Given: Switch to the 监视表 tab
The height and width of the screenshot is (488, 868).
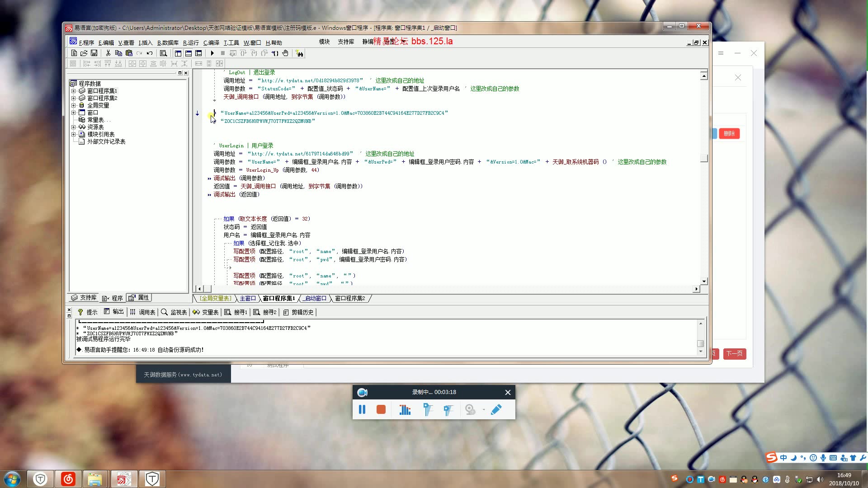Looking at the screenshot, I should pyautogui.click(x=174, y=312).
